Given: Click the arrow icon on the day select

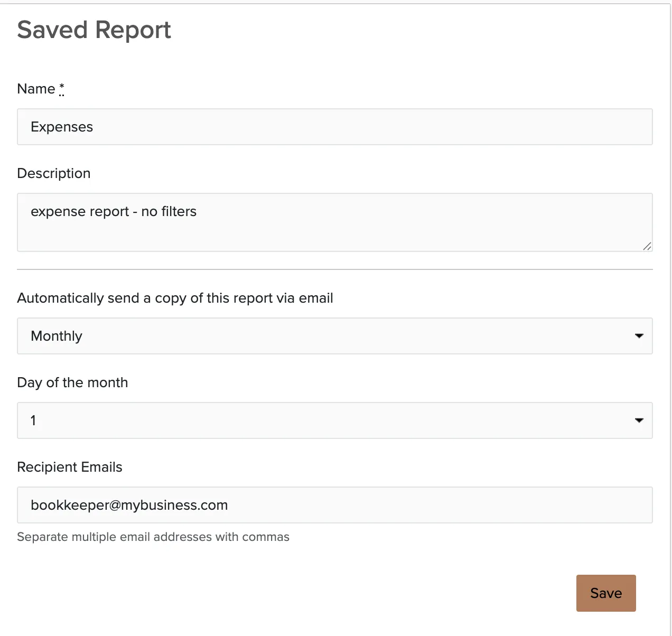Looking at the screenshot, I should [639, 420].
